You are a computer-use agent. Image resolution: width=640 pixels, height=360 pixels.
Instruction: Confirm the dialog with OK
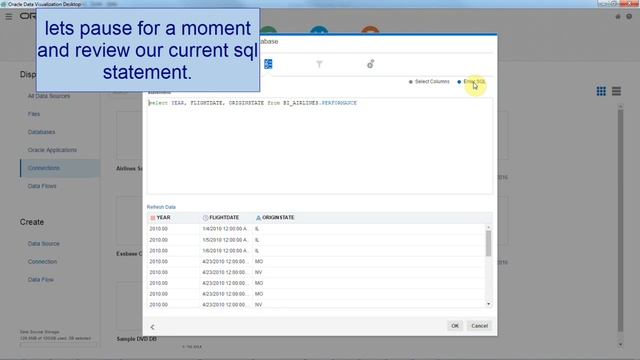coord(455,326)
